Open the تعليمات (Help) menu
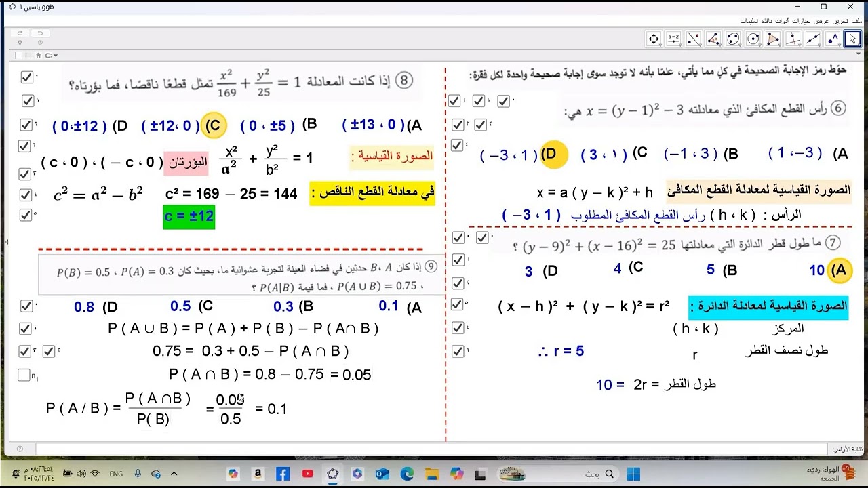868x488 pixels. tap(749, 21)
